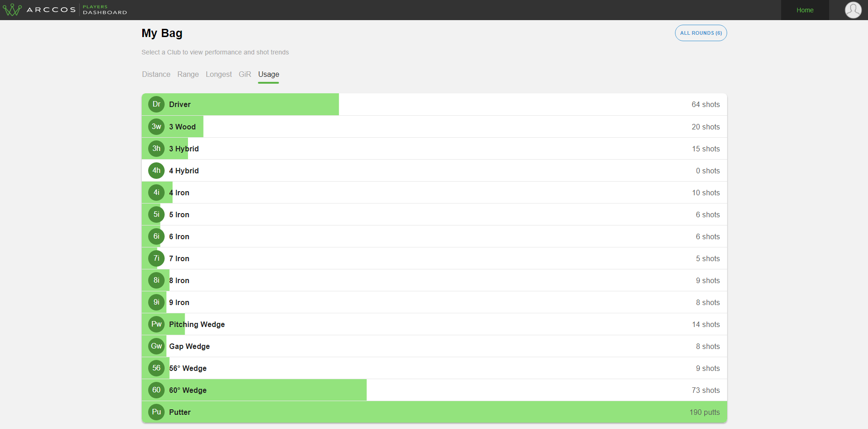Click the '15 shots' value
Image resolution: width=868 pixels, height=429 pixels.
706,149
